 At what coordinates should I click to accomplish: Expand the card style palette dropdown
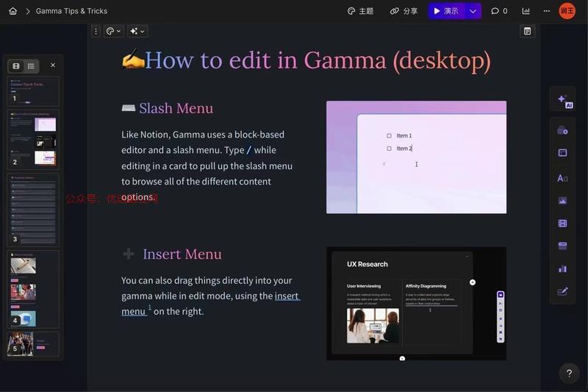pos(113,31)
